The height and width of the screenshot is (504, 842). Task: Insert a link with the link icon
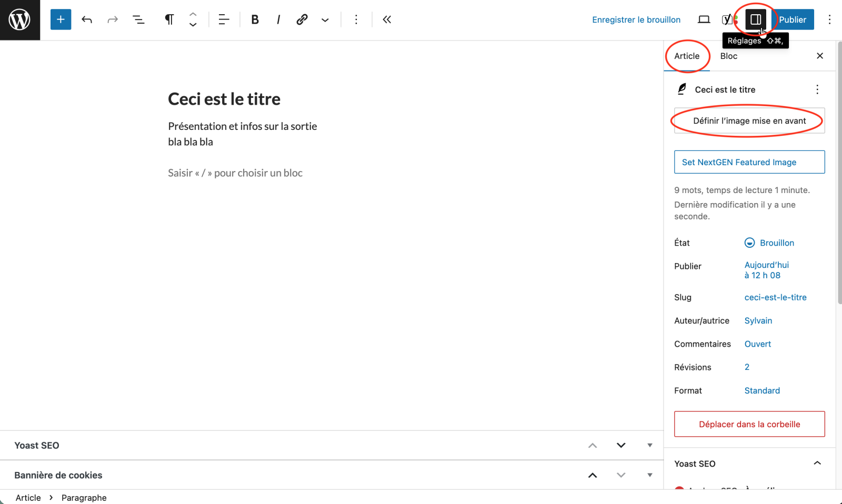(x=302, y=19)
